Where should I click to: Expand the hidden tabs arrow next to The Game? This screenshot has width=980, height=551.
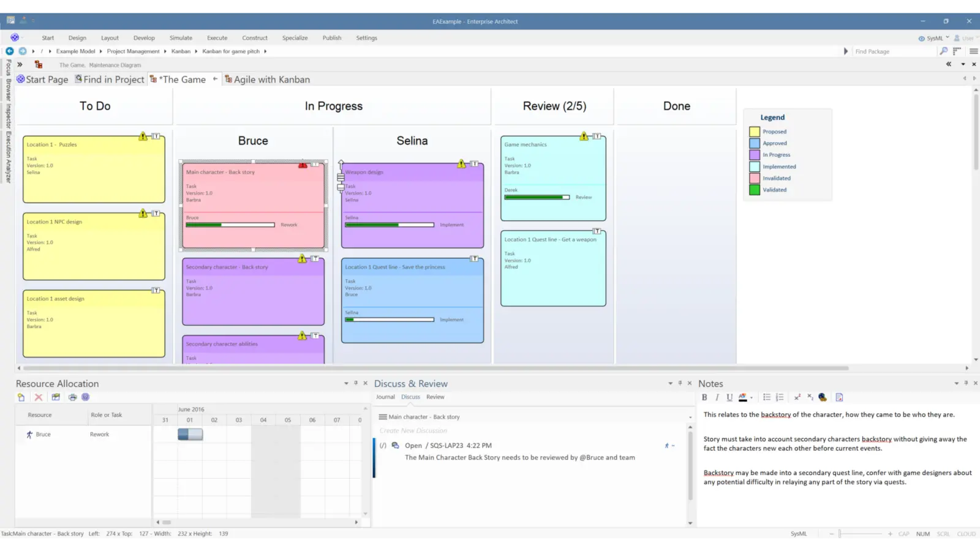click(215, 78)
